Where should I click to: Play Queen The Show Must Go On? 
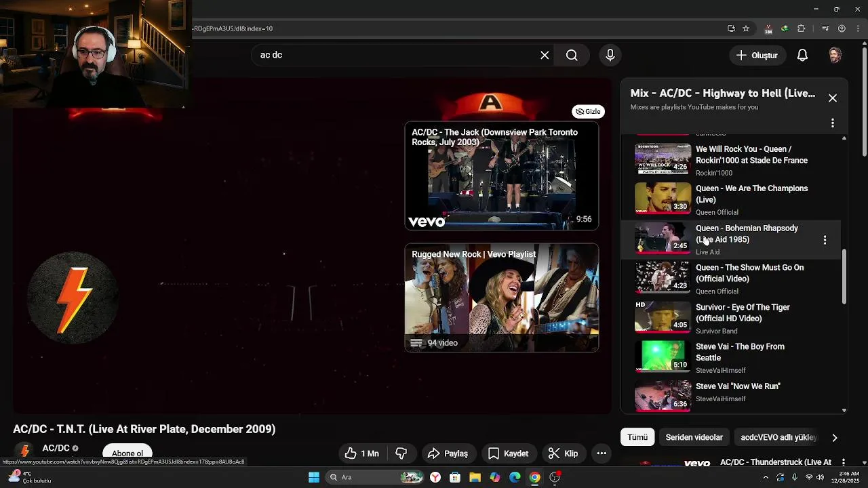(x=731, y=279)
